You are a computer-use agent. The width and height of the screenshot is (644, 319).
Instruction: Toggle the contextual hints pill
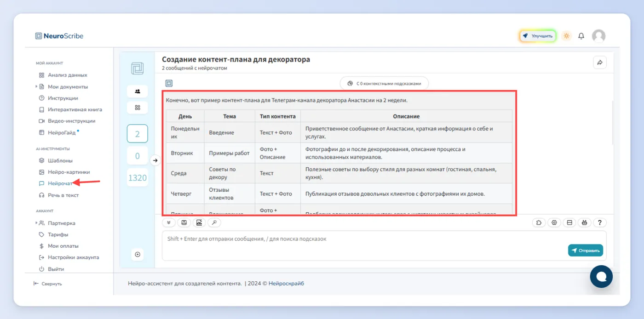coord(384,84)
